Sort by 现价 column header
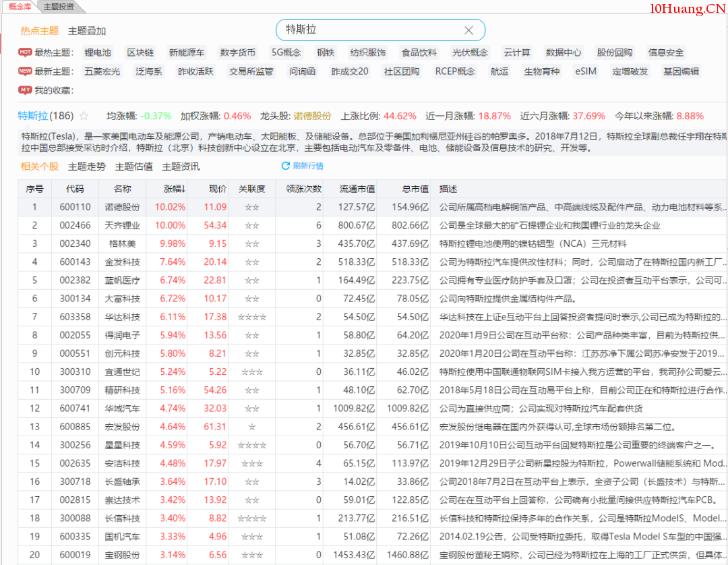The width and height of the screenshot is (728, 565). 217,189
